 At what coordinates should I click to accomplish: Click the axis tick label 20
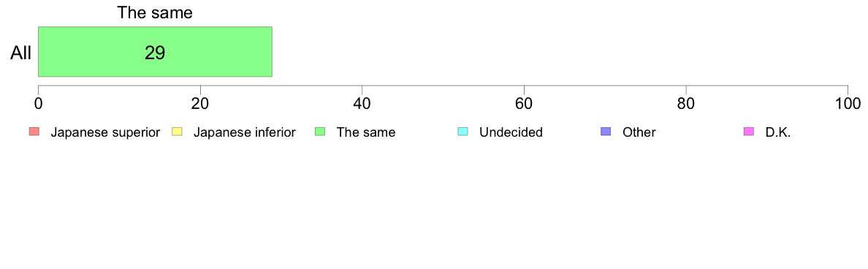click(200, 104)
